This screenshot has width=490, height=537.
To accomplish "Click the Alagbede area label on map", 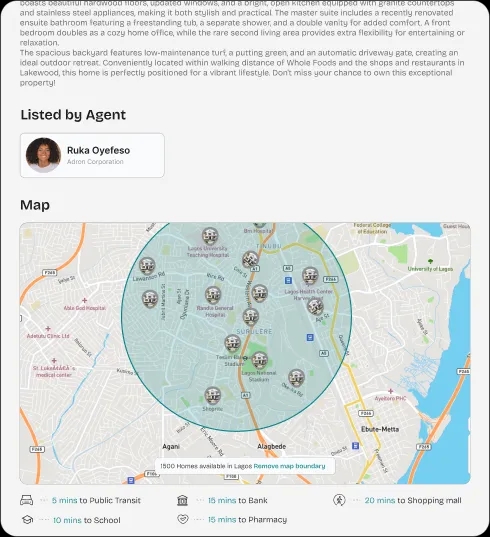I will point(272,446).
